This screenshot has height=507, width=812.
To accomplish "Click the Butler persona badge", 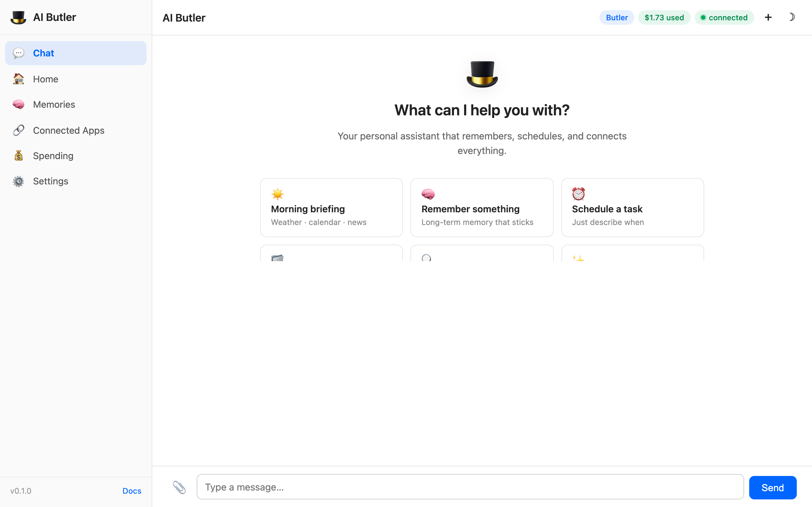I will tap(616, 17).
